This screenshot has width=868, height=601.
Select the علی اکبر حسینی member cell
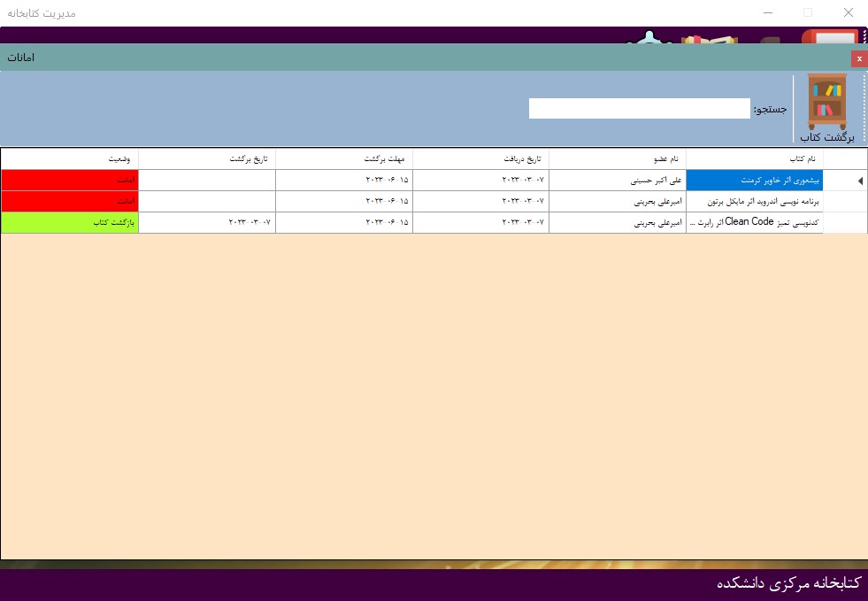click(x=617, y=181)
